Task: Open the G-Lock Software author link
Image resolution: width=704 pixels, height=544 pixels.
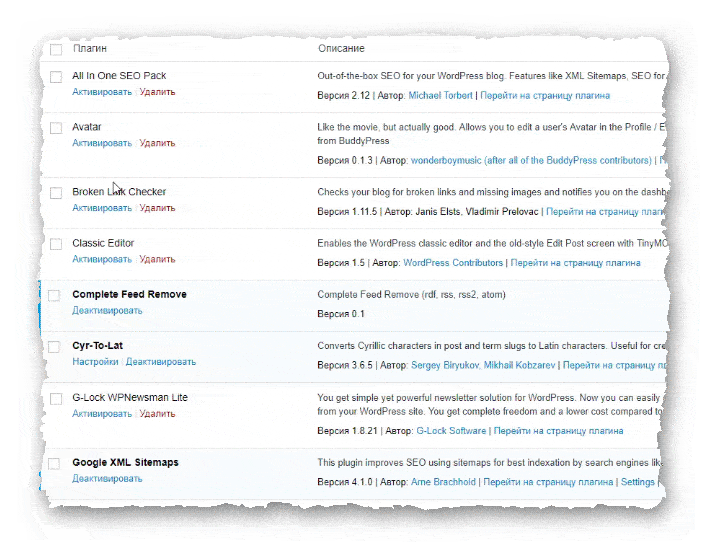Action: tap(451, 431)
